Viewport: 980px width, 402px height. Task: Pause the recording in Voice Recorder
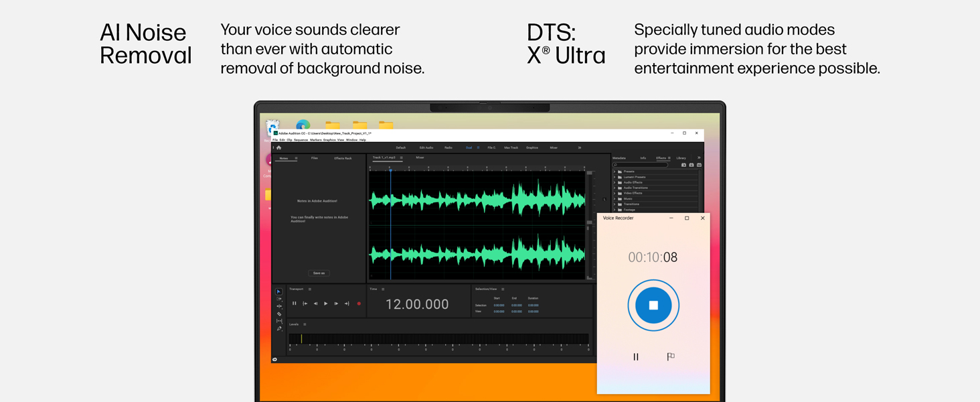(635, 356)
